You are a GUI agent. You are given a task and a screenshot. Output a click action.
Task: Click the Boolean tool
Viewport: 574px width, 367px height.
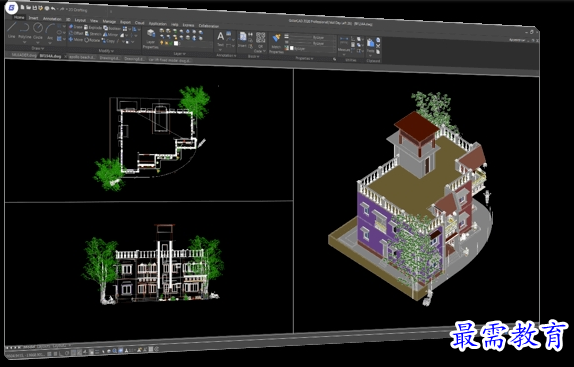coord(112,28)
